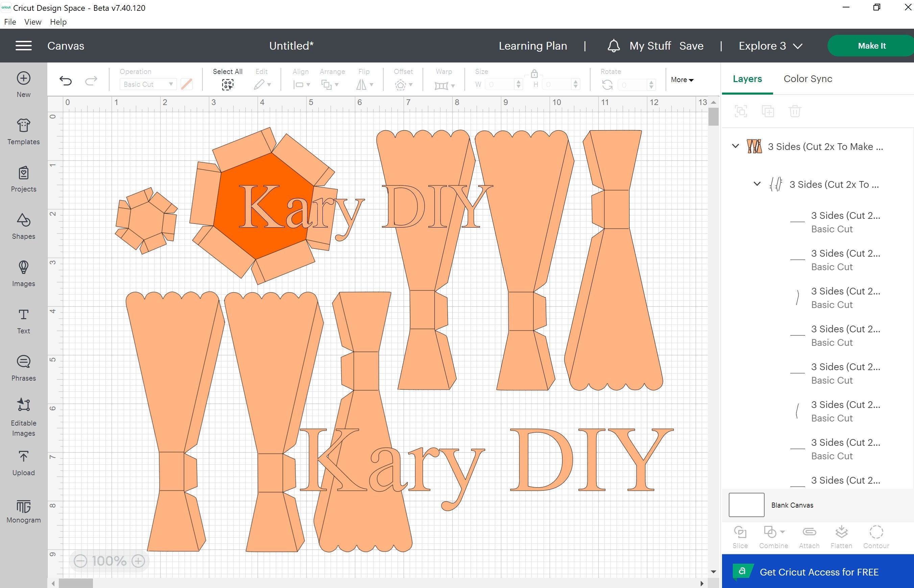Open the Contour tool

[x=876, y=536]
